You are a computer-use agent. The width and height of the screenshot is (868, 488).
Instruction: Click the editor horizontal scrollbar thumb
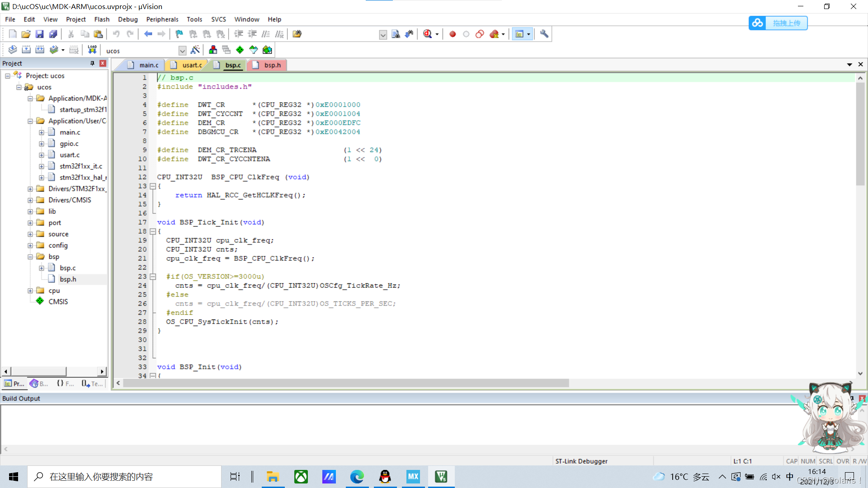[x=346, y=383]
